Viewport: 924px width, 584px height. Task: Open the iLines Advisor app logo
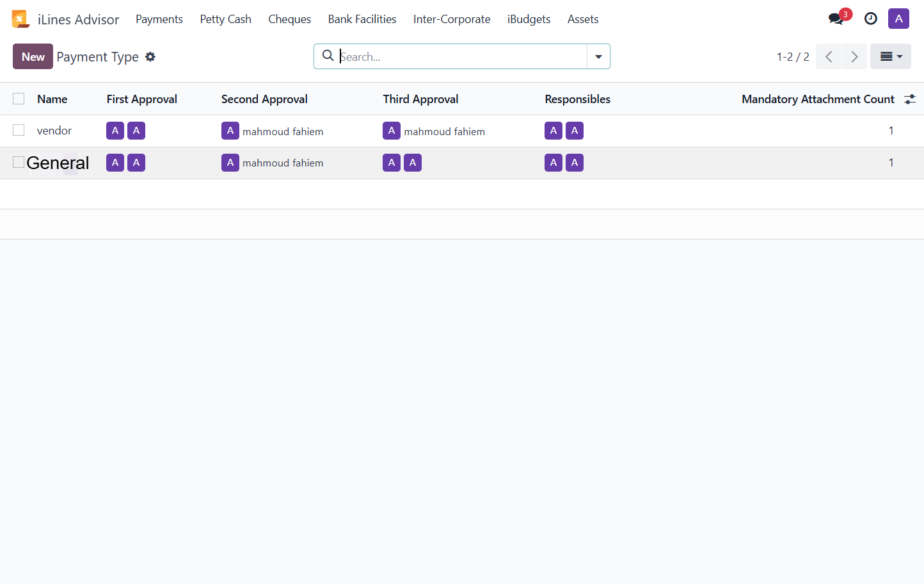tap(20, 19)
